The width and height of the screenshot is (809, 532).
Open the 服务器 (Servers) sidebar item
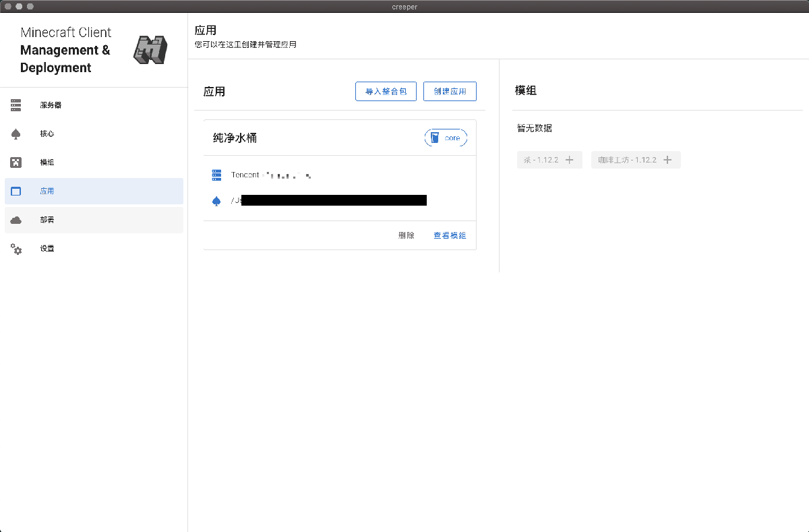[94, 105]
